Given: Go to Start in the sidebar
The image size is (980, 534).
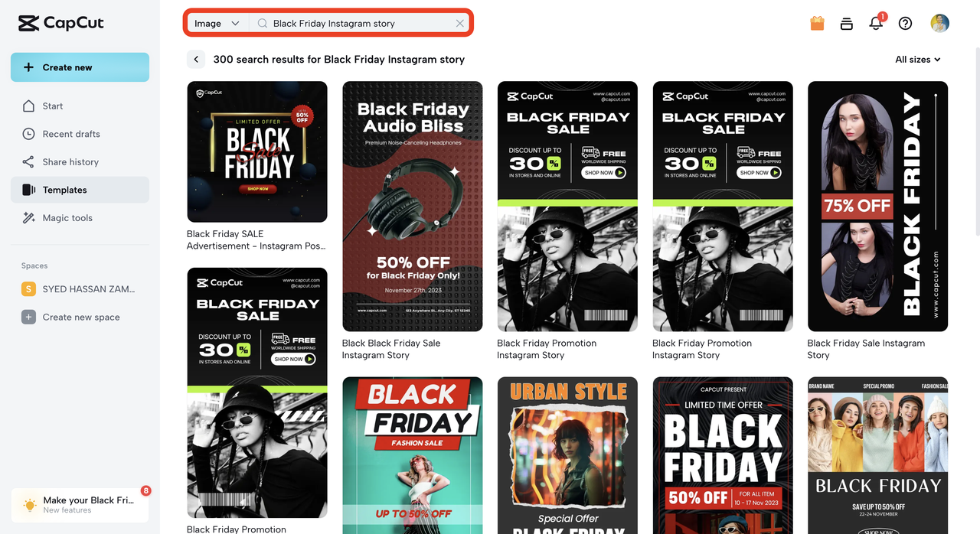Looking at the screenshot, I should 53,106.
